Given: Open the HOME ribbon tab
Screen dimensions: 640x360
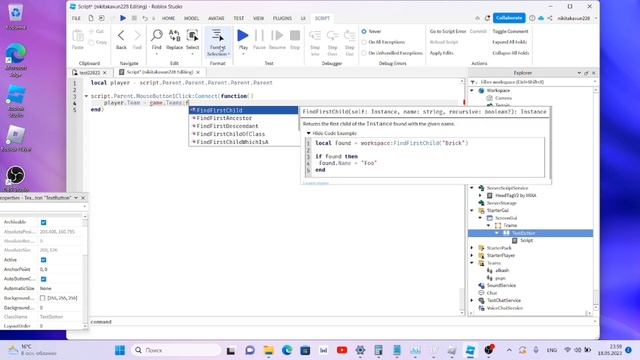Looking at the screenshot, I should (168, 18).
